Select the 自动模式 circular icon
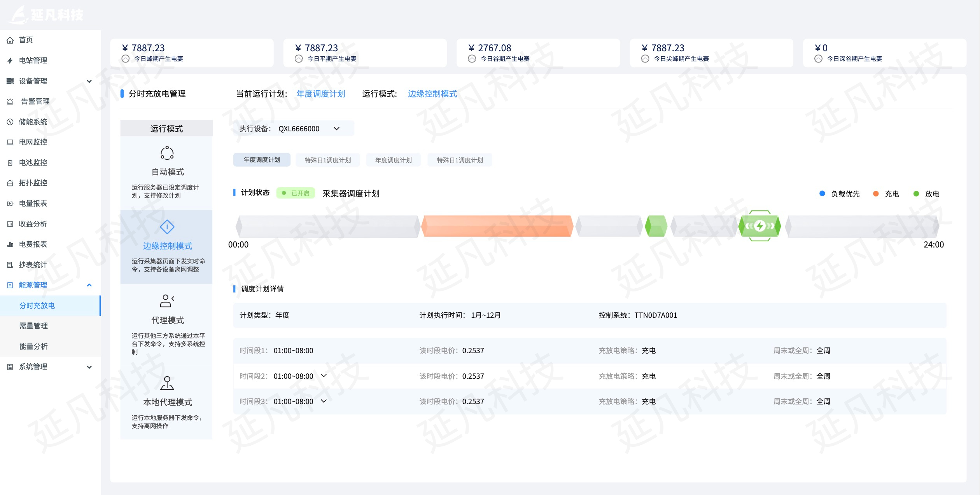Screen dimensions: 980x495 [x=167, y=153]
